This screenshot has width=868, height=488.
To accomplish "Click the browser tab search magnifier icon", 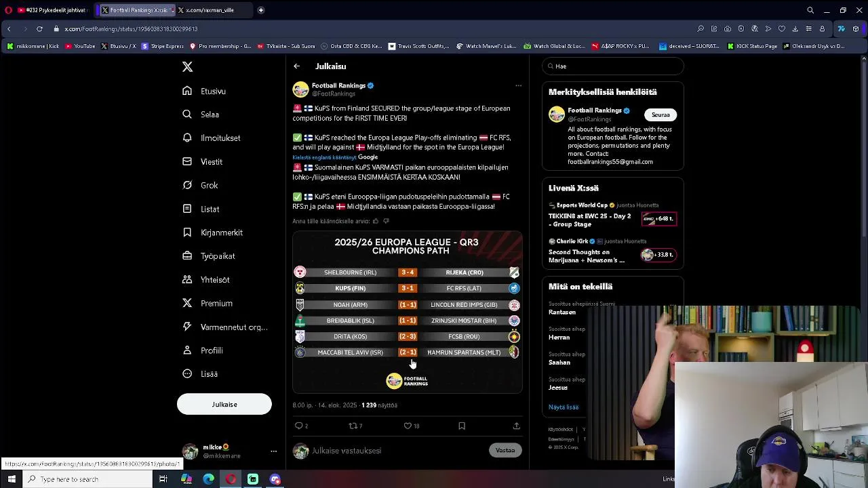I will [x=810, y=10].
